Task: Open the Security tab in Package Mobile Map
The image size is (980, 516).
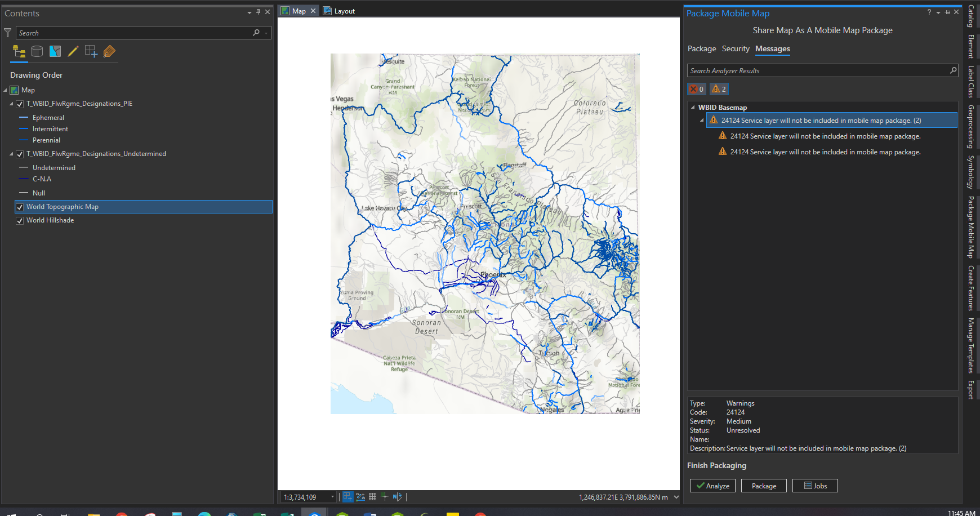Action: [x=735, y=49]
